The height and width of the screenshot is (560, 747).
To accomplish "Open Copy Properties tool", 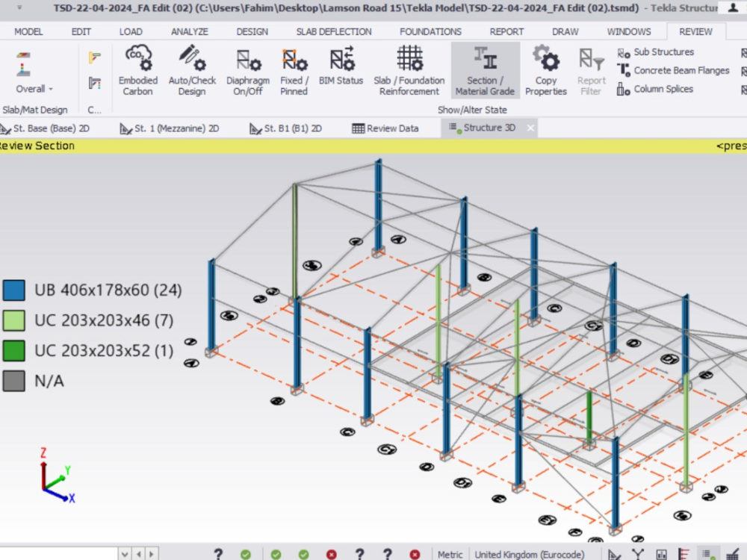I will [546, 70].
